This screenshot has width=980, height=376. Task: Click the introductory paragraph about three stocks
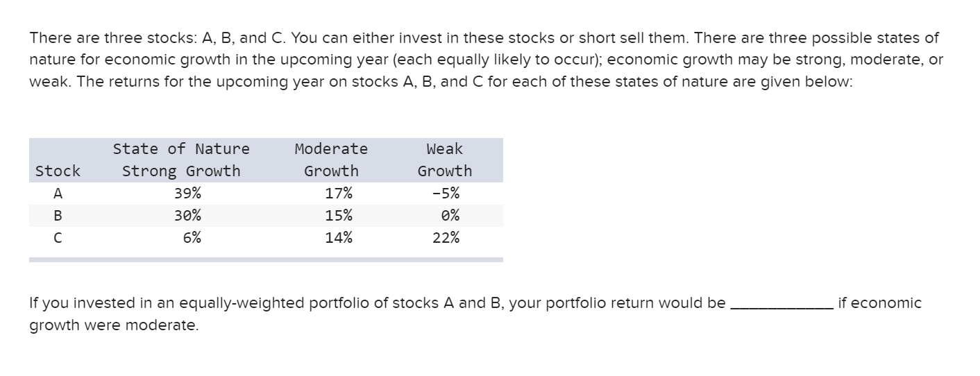pyautogui.click(x=486, y=60)
